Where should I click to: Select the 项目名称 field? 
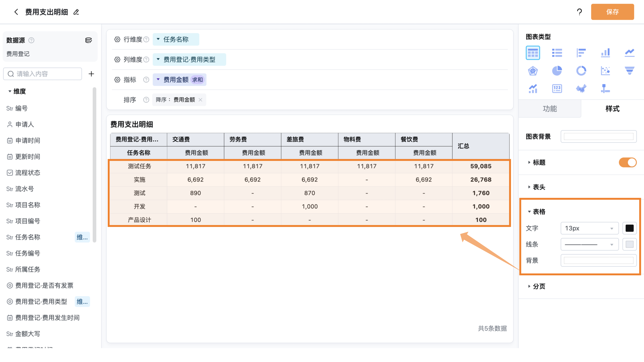(23, 205)
